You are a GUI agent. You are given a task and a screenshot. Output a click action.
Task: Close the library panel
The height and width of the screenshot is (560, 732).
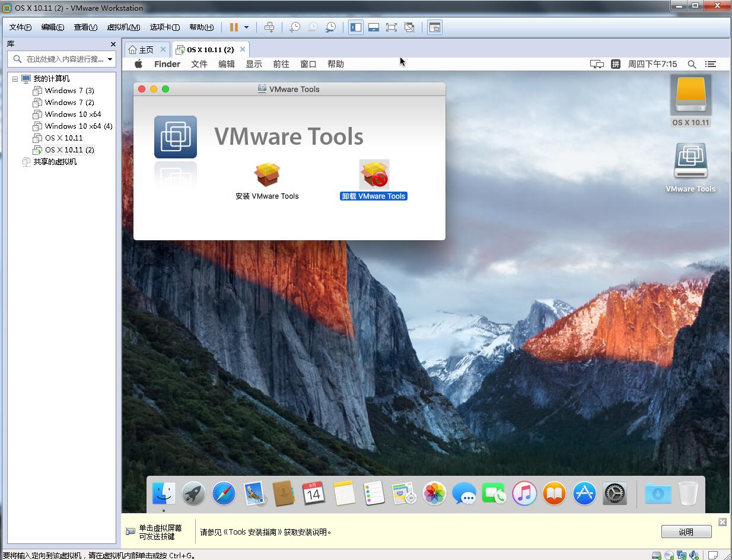(113, 44)
